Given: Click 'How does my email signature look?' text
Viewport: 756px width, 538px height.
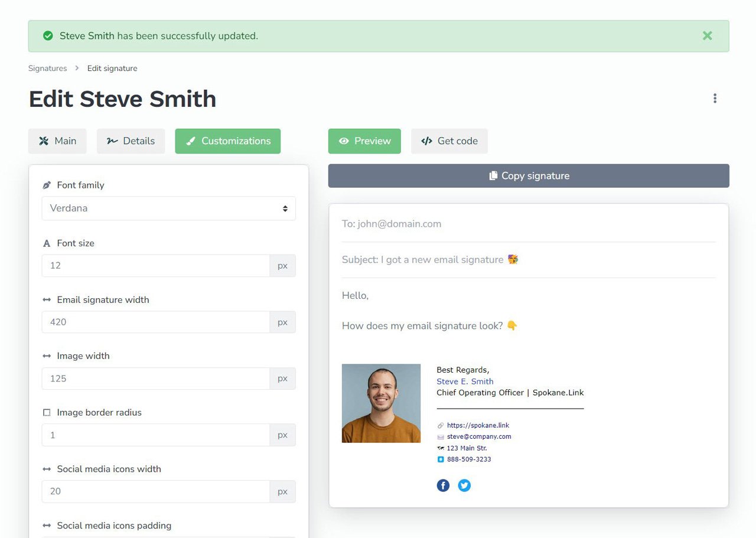Looking at the screenshot, I should click(x=429, y=326).
